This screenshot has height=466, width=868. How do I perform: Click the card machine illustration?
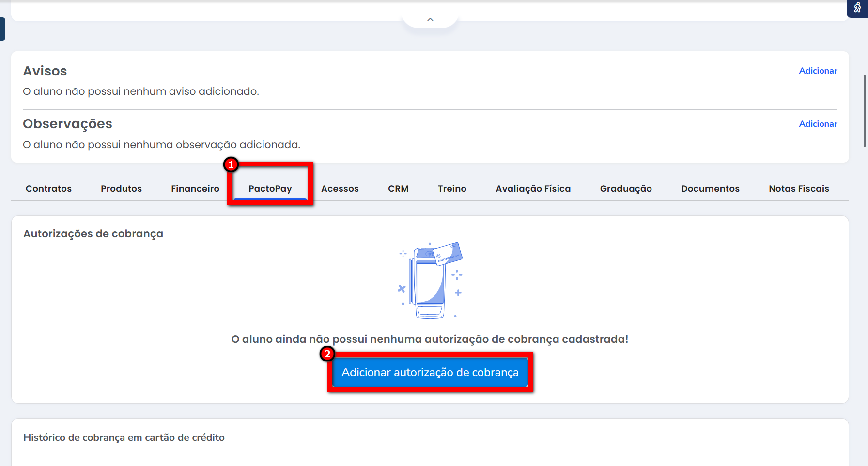tap(430, 281)
